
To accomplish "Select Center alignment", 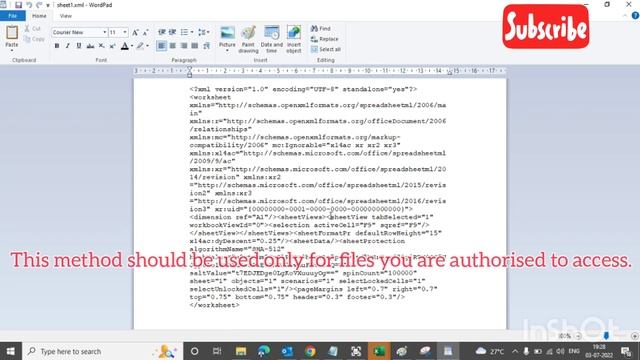I will (x=173, y=46).
